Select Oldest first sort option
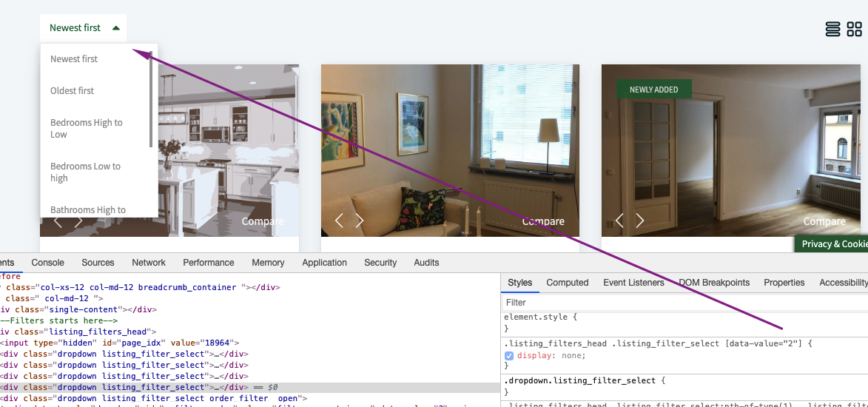 [73, 90]
